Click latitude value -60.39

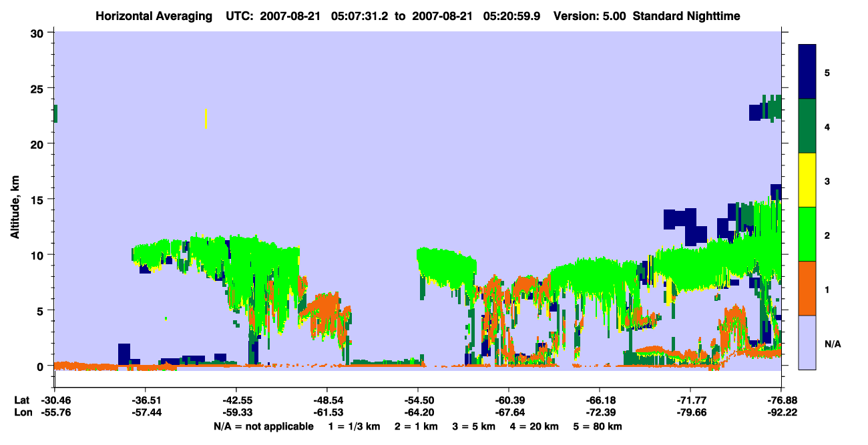[x=508, y=400]
